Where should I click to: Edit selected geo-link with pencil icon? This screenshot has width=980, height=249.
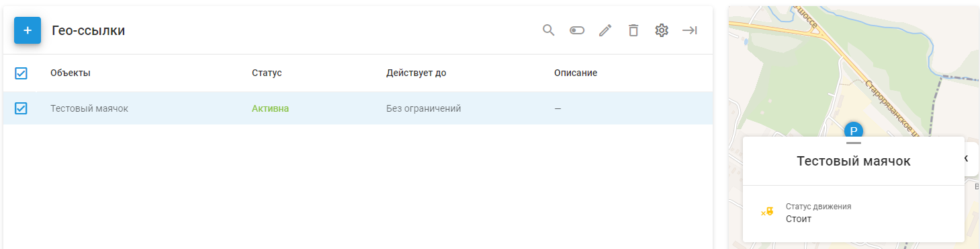tap(605, 30)
